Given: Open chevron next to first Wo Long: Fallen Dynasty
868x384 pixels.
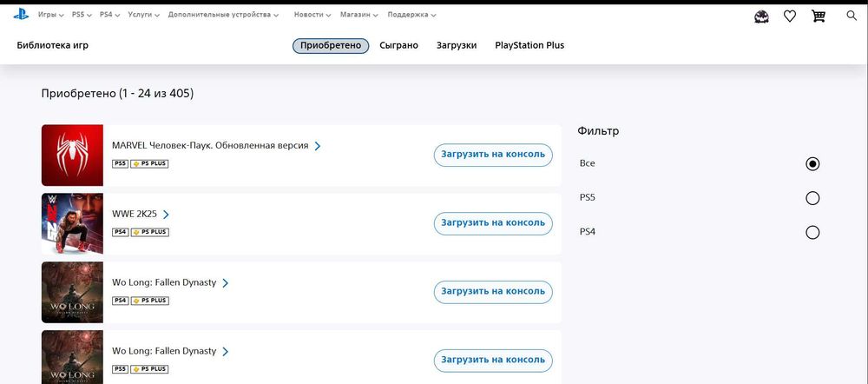Looking at the screenshot, I should tap(225, 283).
